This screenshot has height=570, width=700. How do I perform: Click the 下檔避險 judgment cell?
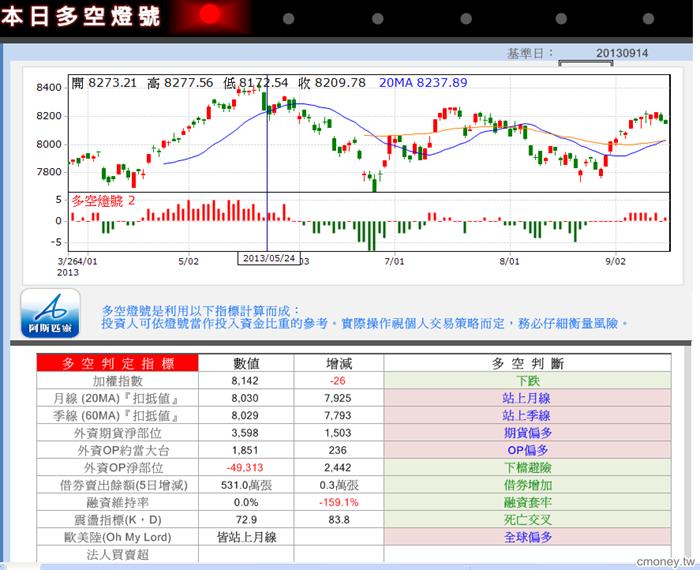(528, 468)
